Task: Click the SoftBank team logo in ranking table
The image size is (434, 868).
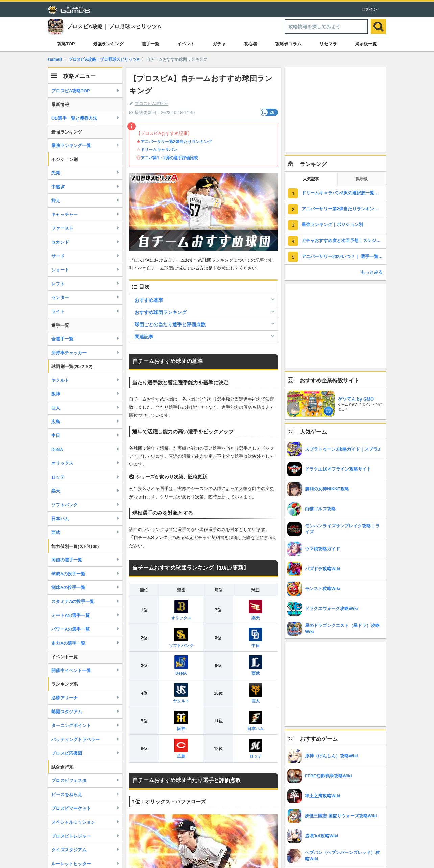Action: (181, 634)
